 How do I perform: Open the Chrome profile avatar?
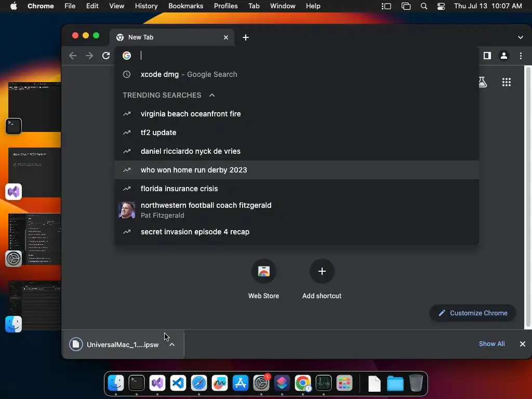(504, 56)
